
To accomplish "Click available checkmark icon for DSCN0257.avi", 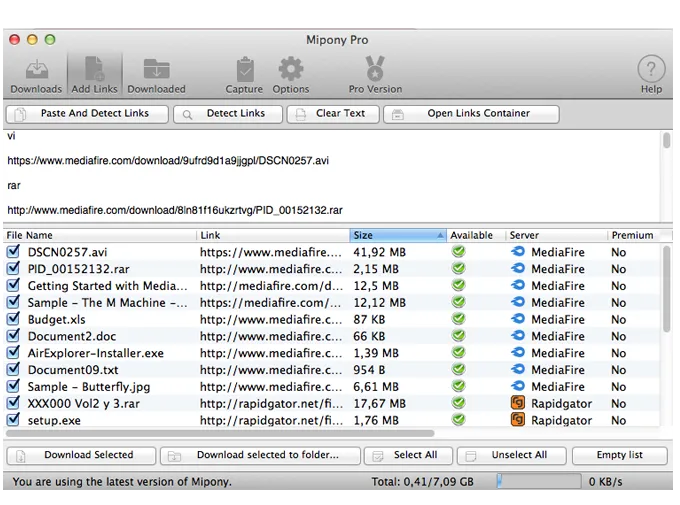I will pyautogui.click(x=458, y=252).
